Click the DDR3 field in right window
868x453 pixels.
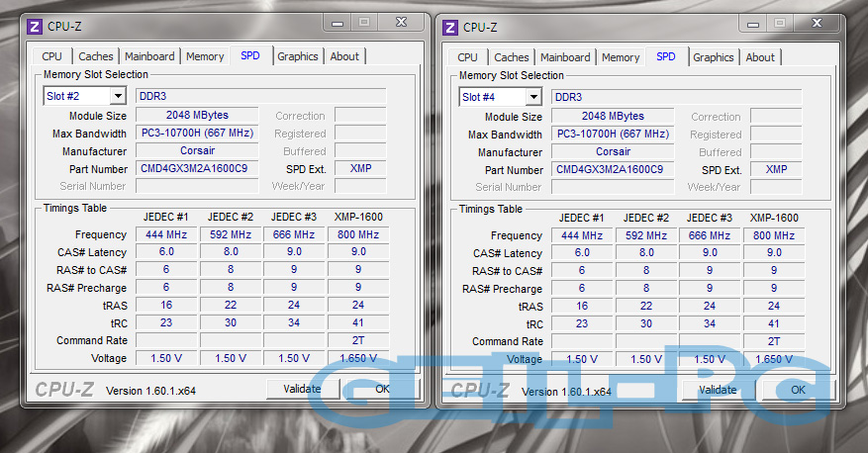(676, 97)
